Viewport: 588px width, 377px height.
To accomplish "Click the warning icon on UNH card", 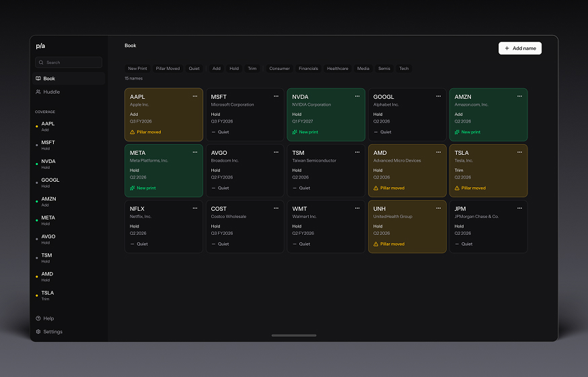I will point(376,244).
